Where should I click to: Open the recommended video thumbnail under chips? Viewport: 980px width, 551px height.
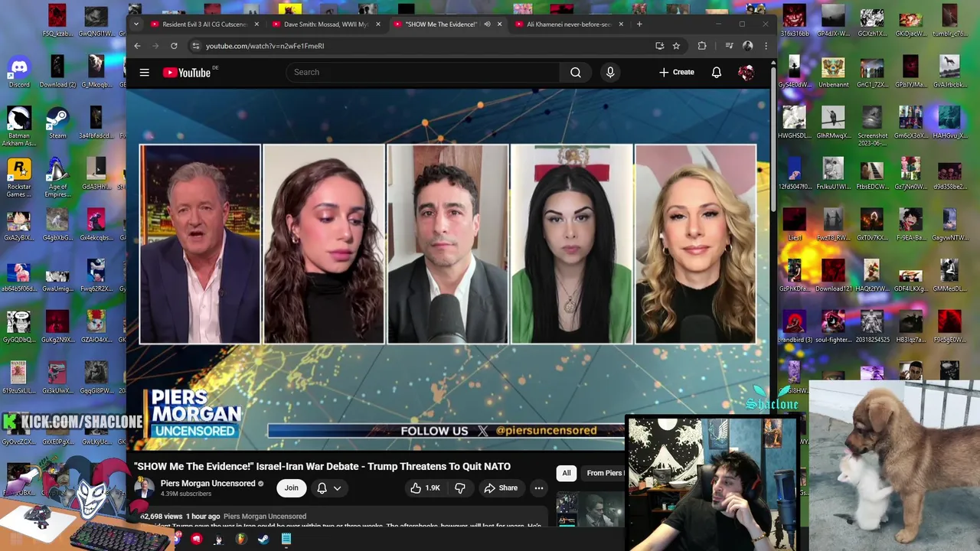pyautogui.click(x=591, y=510)
